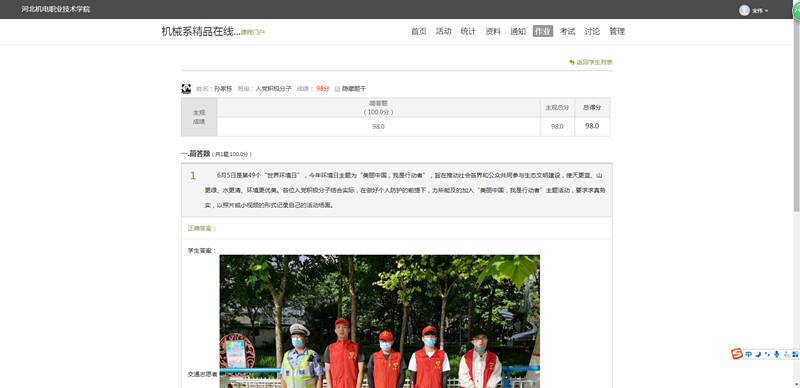Click the Sogou moon icon

click(x=758, y=354)
